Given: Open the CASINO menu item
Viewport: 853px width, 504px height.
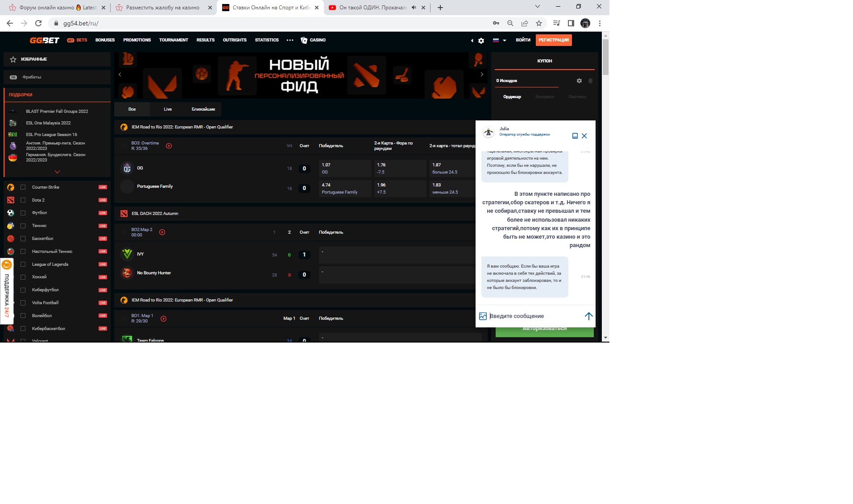Looking at the screenshot, I should (313, 40).
